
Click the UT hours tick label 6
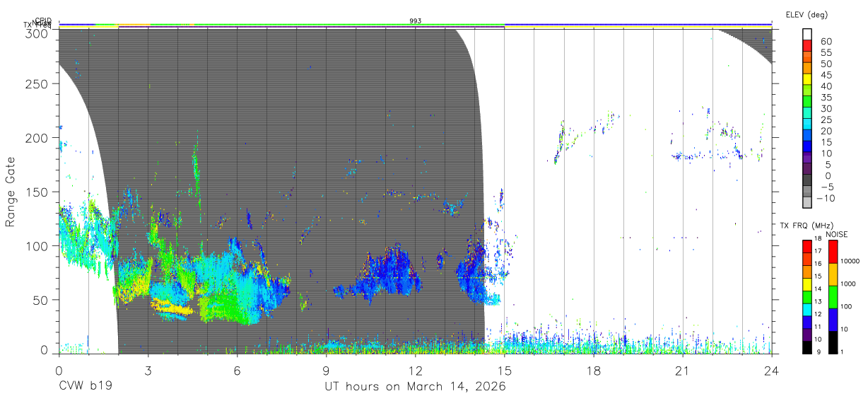pos(237,369)
